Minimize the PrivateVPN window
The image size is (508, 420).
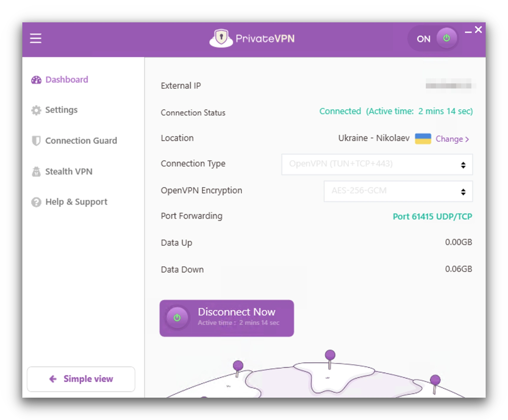point(468,32)
